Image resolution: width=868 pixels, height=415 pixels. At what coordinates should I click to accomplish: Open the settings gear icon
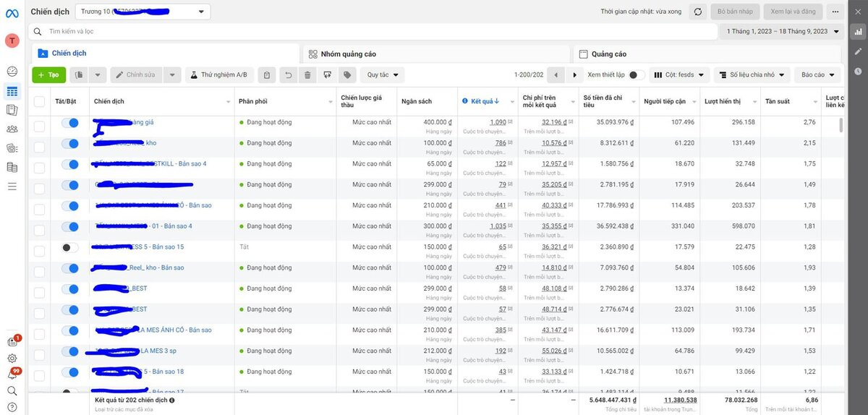coord(12,358)
